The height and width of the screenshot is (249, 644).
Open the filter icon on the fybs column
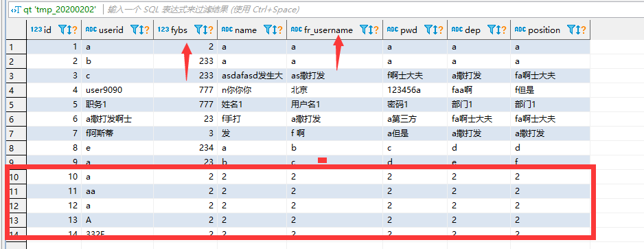tap(198, 30)
